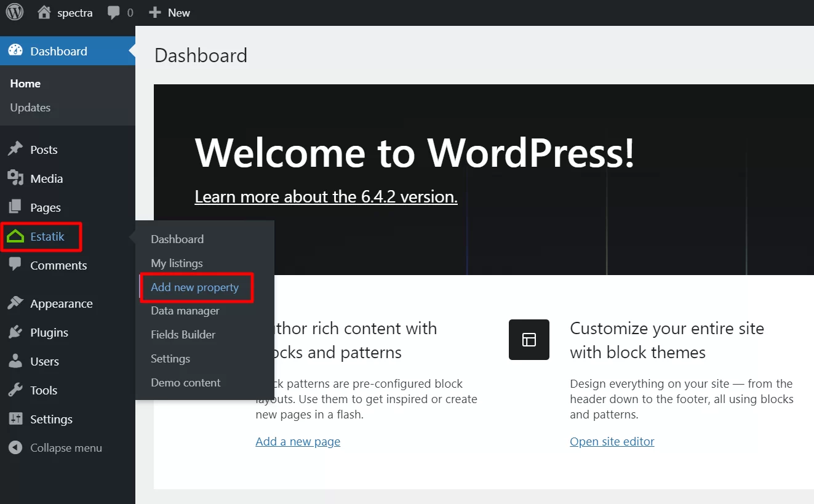
Task: Click the Appearance paintbrush icon
Action: (x=15, y=303)
